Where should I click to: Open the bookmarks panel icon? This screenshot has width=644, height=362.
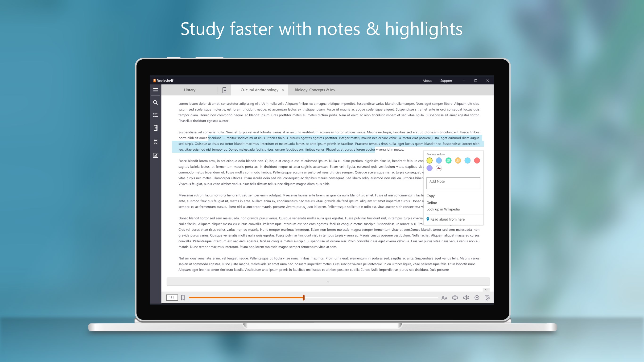pos(156,141)
